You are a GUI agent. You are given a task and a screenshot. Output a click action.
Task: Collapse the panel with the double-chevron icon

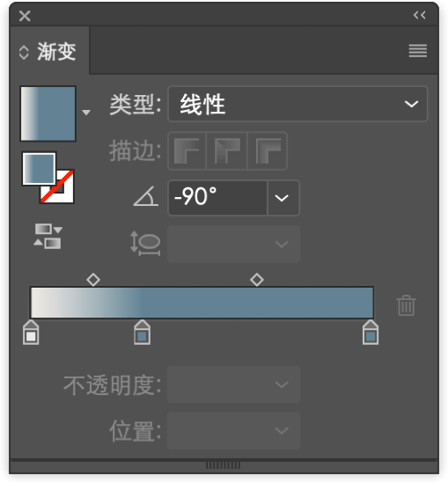point(419,15)
